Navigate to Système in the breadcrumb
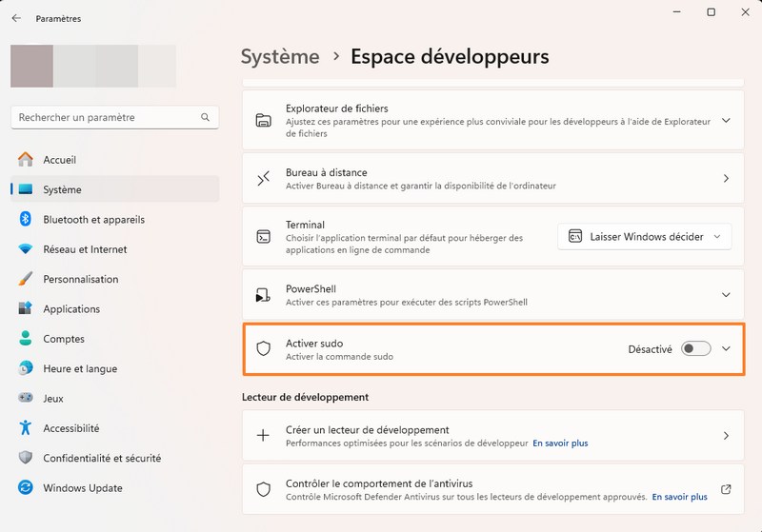Screen dimensions: 762x532 [x=280, y=56]
